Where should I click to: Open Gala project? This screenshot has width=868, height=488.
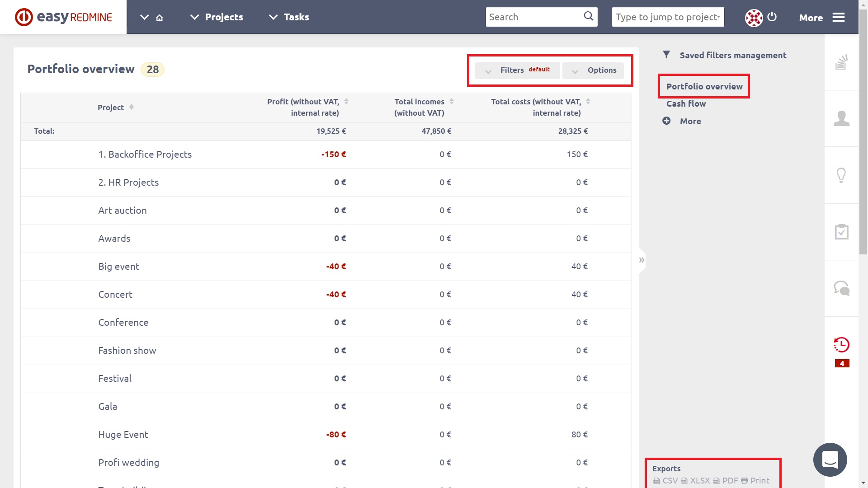pyautogui.click(x=108, y=407)
